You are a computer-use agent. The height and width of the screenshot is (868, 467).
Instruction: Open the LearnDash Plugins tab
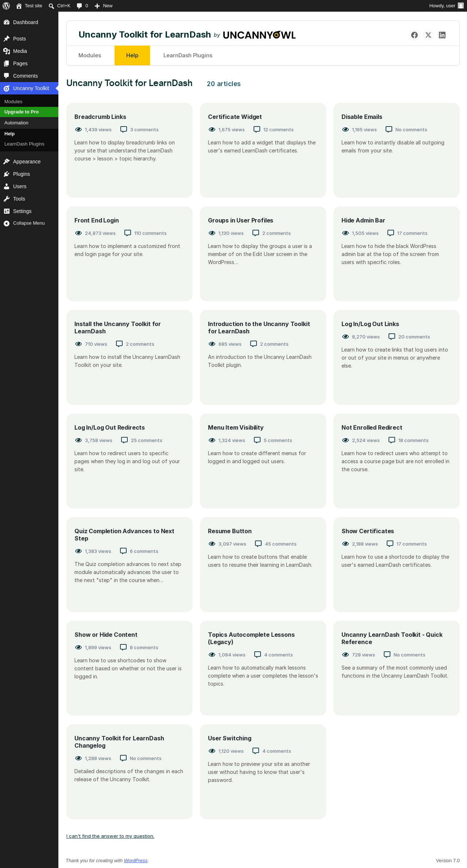(188, 55)
